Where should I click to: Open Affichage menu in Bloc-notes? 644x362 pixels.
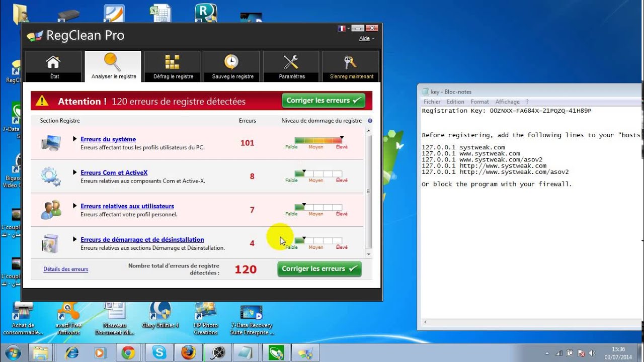507,102
